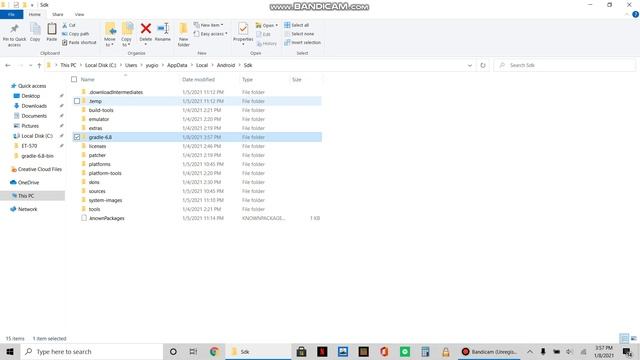Click Users in the breadcrumb path

coord(131,65)
